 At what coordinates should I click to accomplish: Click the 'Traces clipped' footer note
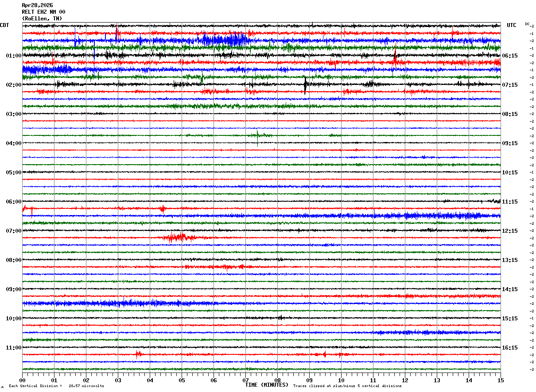click(347, 386)
